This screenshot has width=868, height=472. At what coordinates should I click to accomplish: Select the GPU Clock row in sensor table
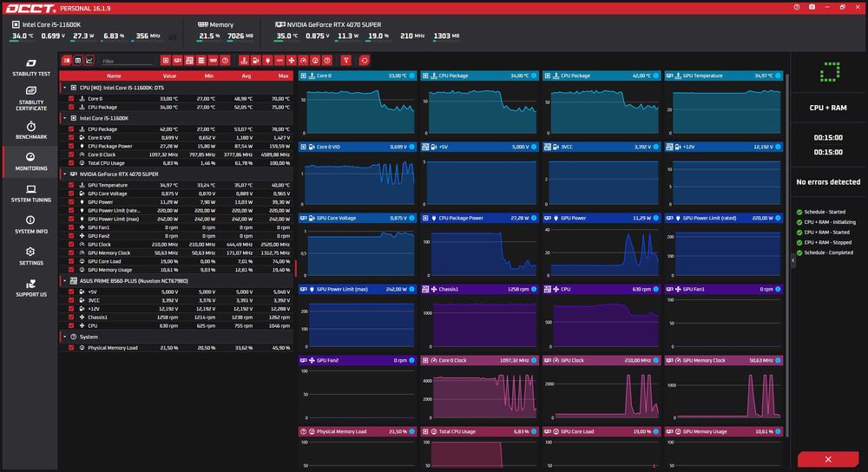(176, 245)
